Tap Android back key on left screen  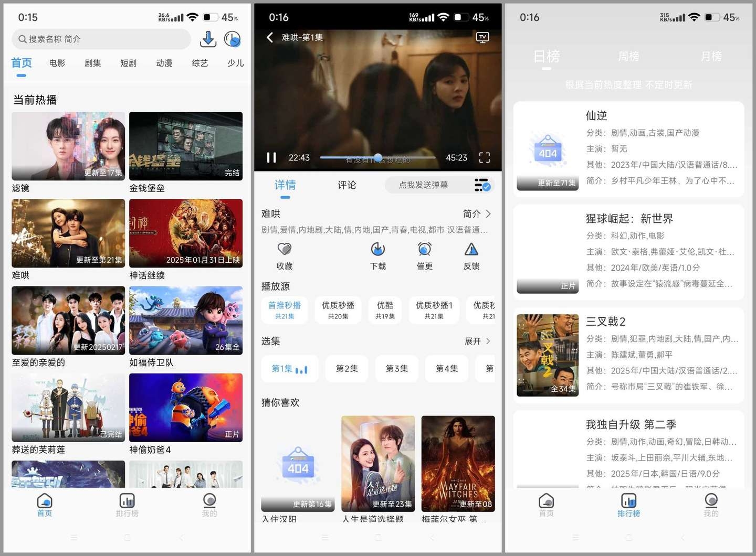click(181, 538)
